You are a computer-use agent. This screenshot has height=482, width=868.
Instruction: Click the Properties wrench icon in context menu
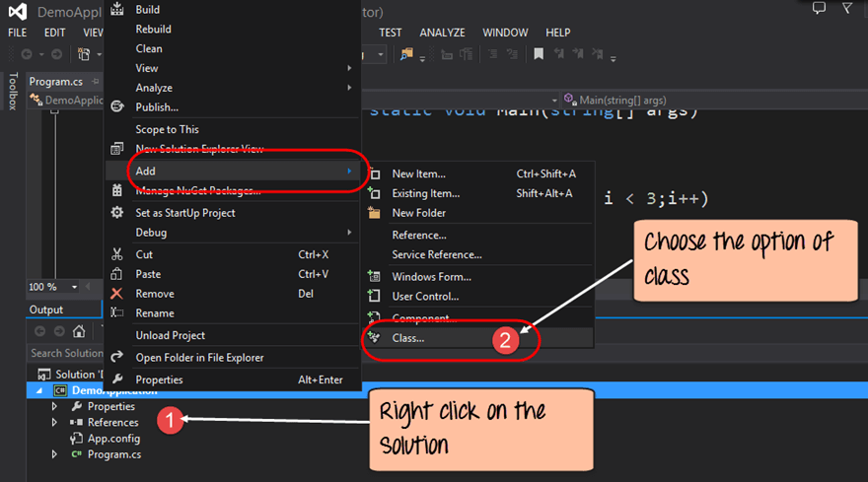[x=116, y=379]
